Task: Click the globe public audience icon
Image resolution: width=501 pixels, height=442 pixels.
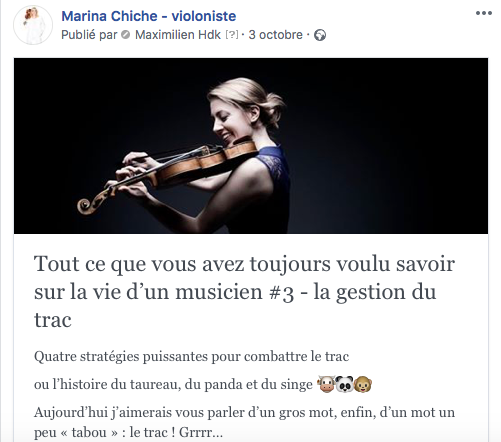Action: [x=320, y=35]
